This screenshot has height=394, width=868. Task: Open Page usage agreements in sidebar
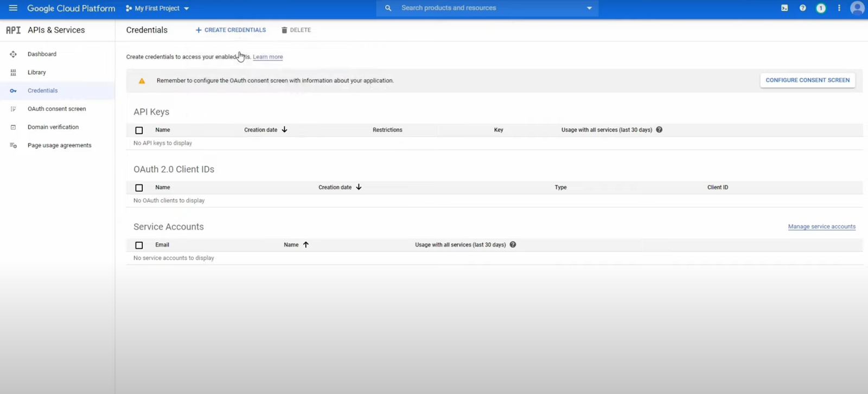(60, 145)
